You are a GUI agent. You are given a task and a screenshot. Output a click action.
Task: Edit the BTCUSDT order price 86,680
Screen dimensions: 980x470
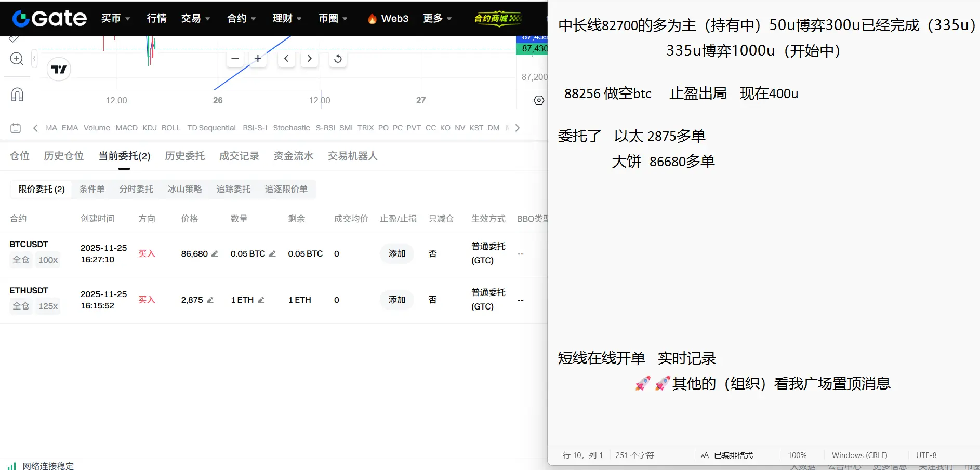coord(215,254)
